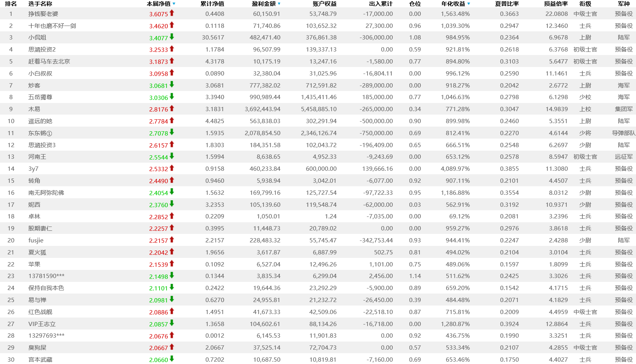Click green down arrow for 妮西
The width and height of the screenshot is (636, 364).
click(172, 204)
